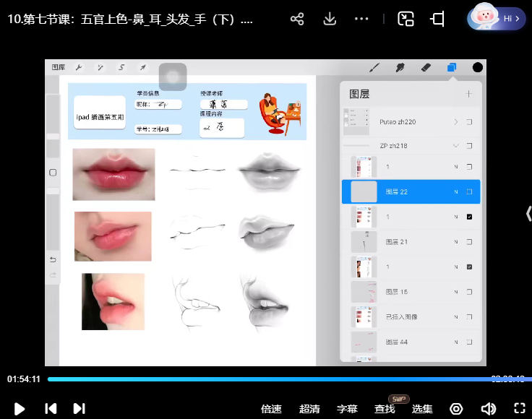Click the Hi assistant button

coord(497,18)
